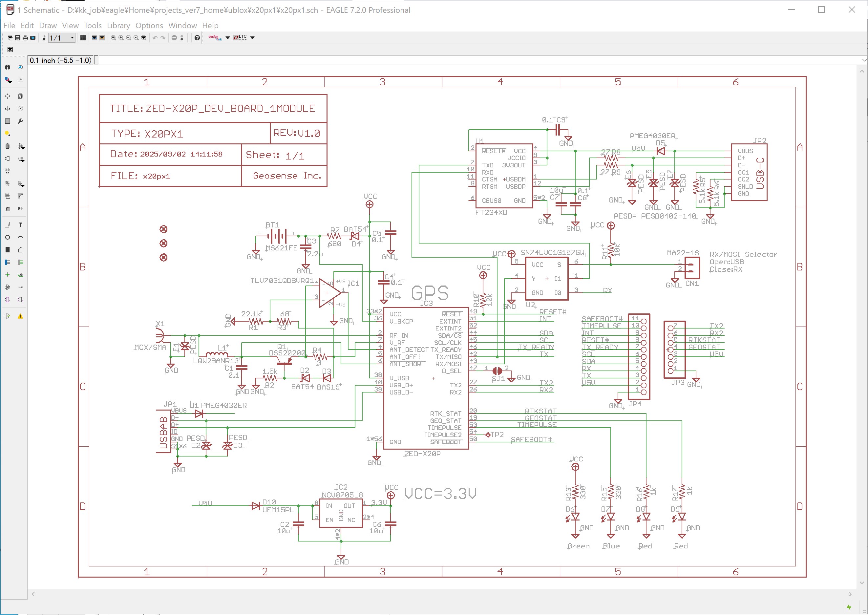Toggle the grid settings icon

(10, 50)
